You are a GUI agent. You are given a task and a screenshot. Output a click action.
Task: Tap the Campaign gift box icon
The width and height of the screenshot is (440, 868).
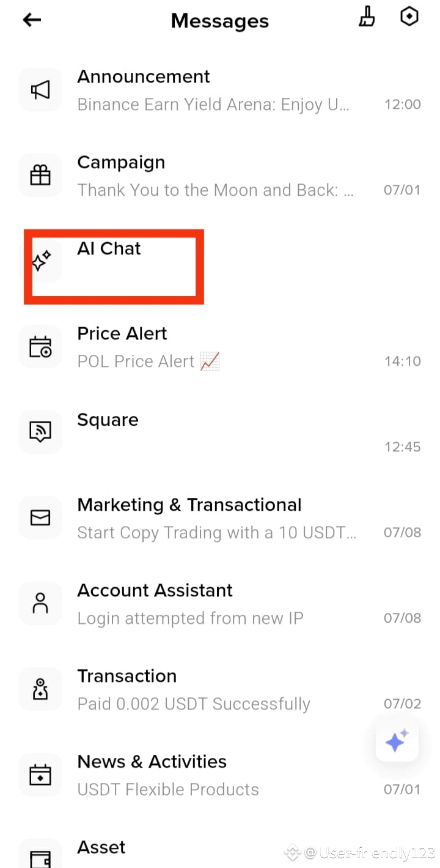pos(40,176)
